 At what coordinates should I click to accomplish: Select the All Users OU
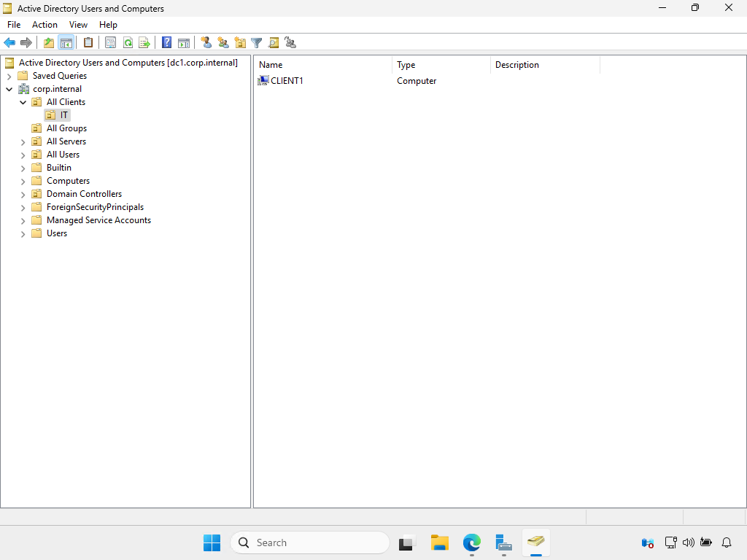click(63, 155)
